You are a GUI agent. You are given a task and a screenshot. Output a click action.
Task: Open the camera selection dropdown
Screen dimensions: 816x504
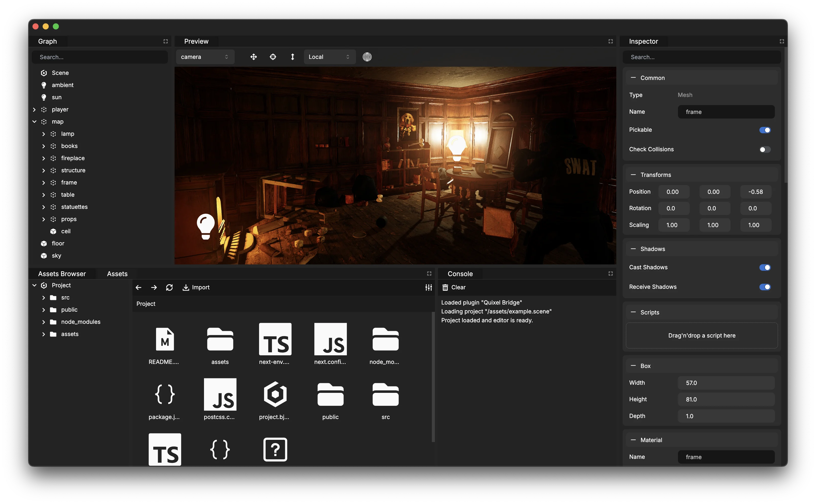[205, 57]
